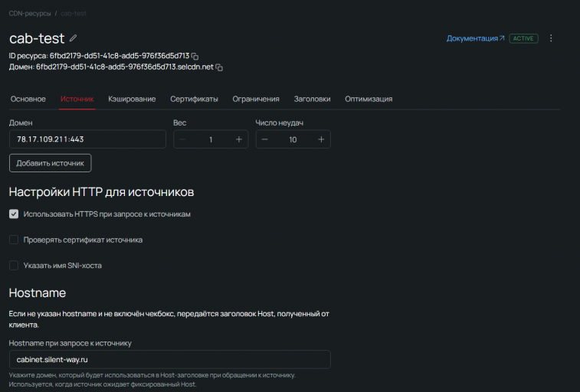
Task: Copy the selcdn.net domain with the copy icon
Action: 219,67
